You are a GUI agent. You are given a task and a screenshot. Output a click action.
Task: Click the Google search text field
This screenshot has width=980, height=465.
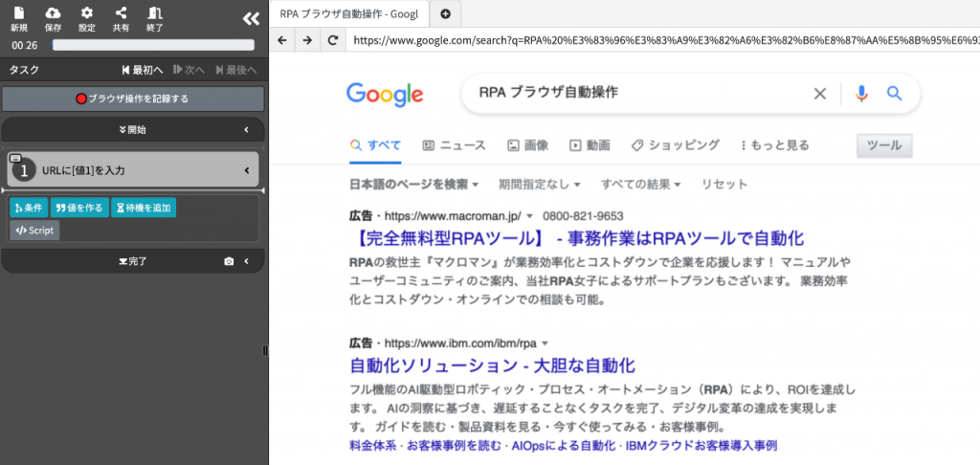637,93
